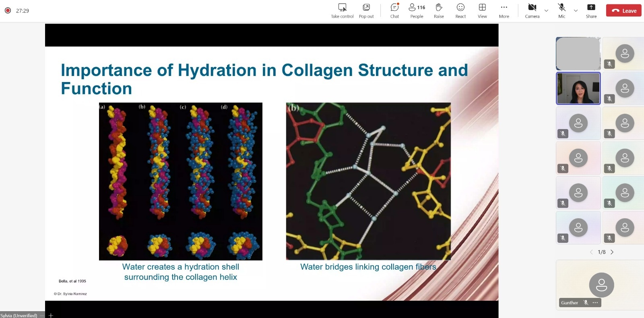Viewport: 644px width, 318px height.
Task: Click Gunther's participant avatar
Action: pyautogui.click(x=601, y=285)
